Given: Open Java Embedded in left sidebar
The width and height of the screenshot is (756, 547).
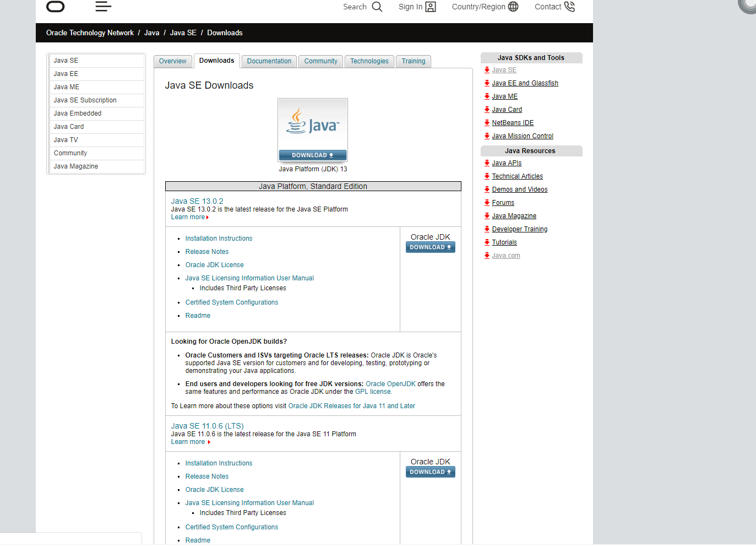Looking at the screenshot, I should pyautogui.click(x=96, y=113).
